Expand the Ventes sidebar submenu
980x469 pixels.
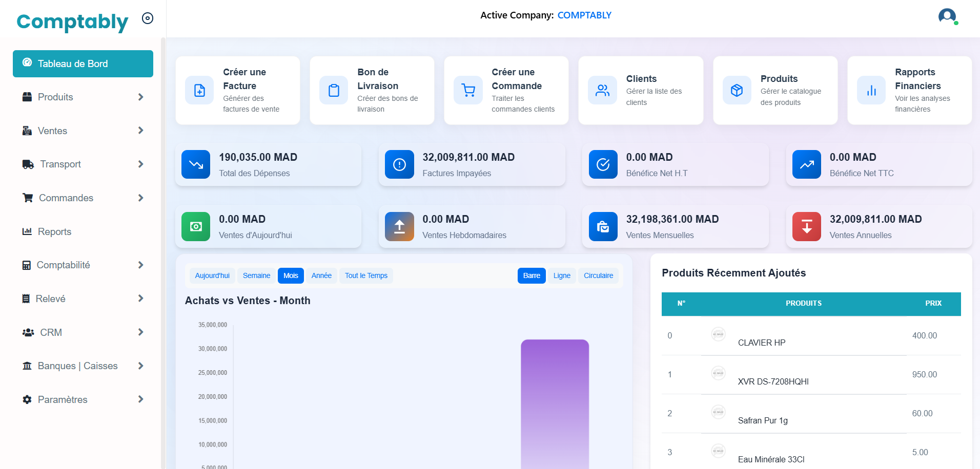coord(83,131)
